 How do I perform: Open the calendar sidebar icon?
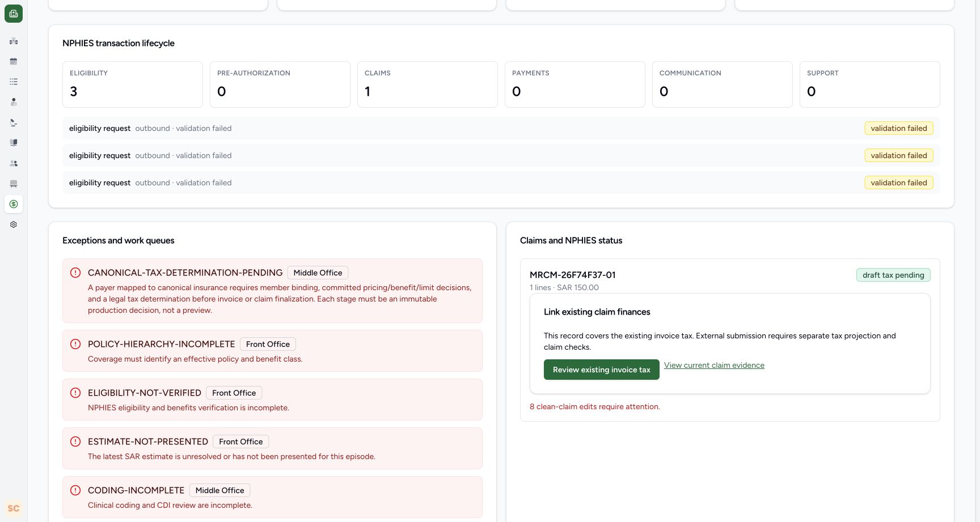pos(14,61)
